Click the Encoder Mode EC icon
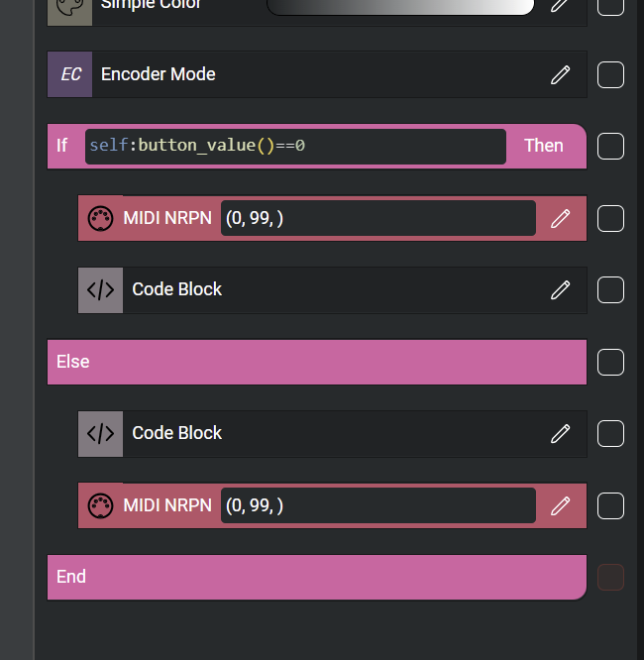This screenshot has height=660, width=644. [x=70, y=74]
